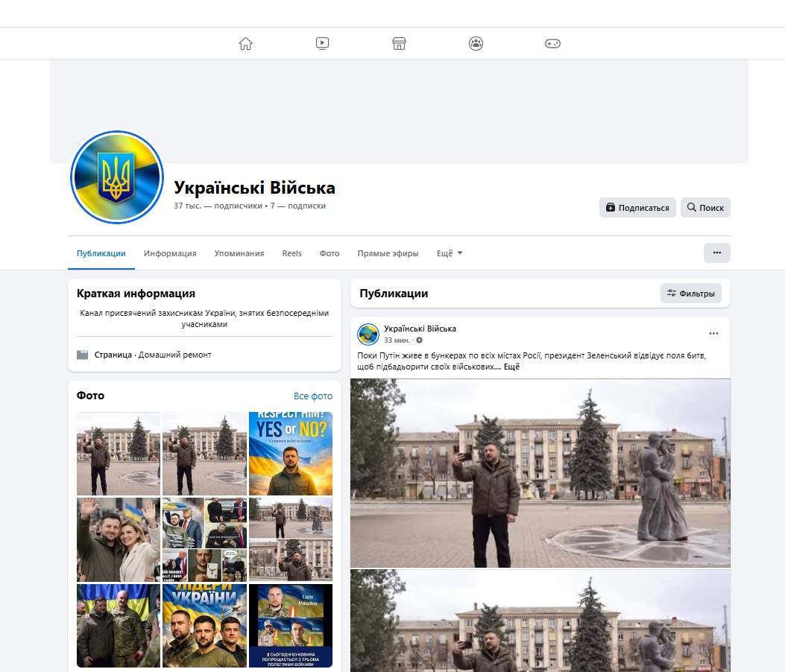Open the 'YES or NO?' photo thumbnail

(291, 453)
